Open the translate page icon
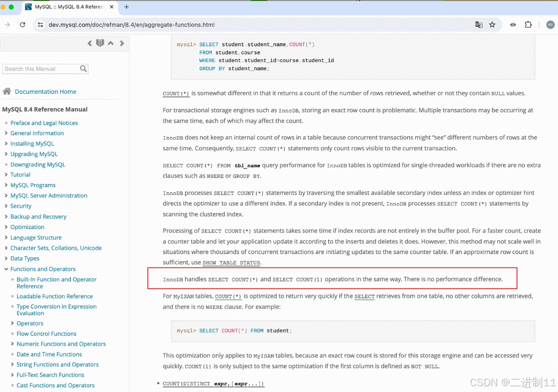Screen dimensions: 558x392 (x=479, y=25)
